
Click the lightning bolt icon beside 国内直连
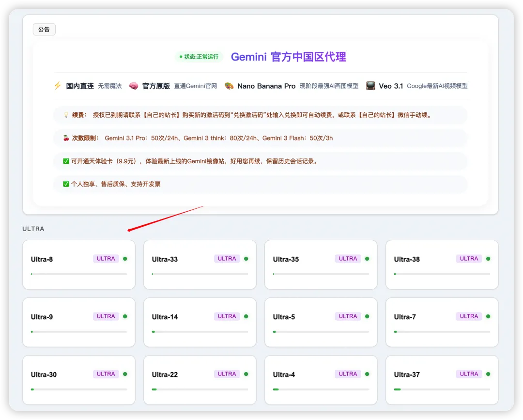pos(58,86)
